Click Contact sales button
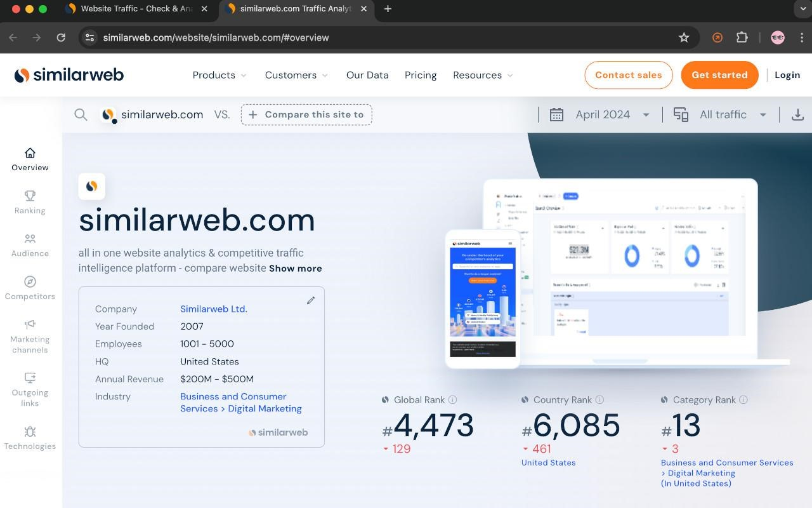Image resolution: width=812 pixels, height=508 pixels. [628, 75]
